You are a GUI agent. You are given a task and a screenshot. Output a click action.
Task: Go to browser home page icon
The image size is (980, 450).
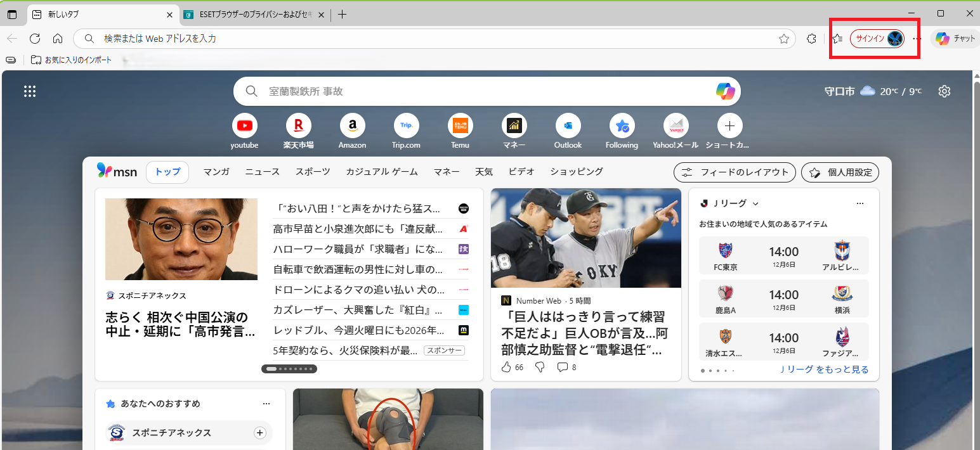point(58,39)
